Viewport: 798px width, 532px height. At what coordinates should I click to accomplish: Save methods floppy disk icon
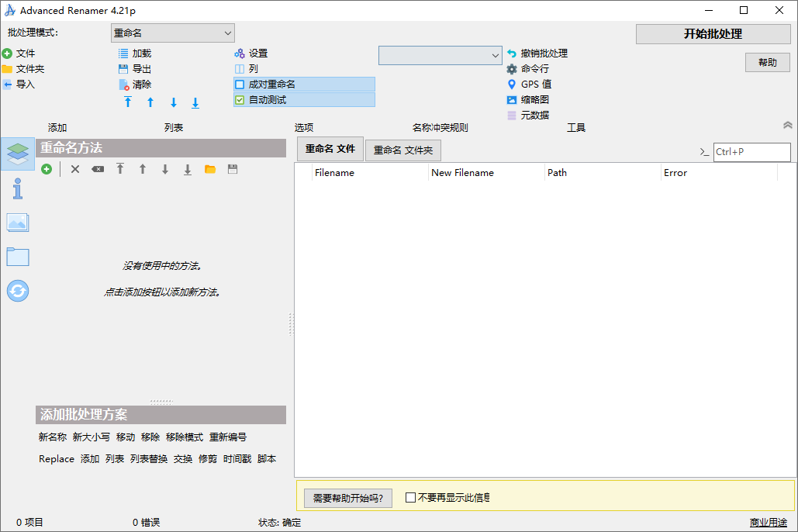233,169
